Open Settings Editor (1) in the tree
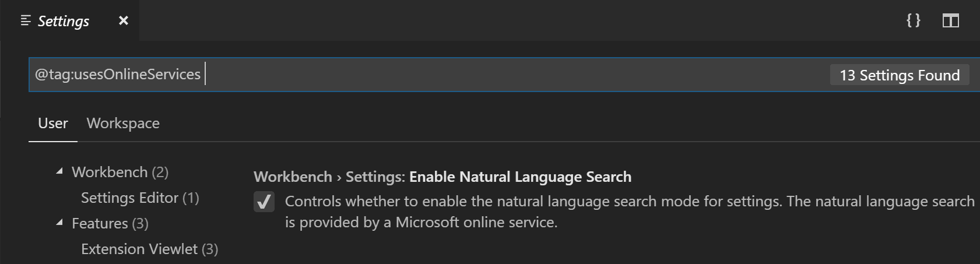The width and height of the screenshot is (980, 264). (x=140, y=198)
